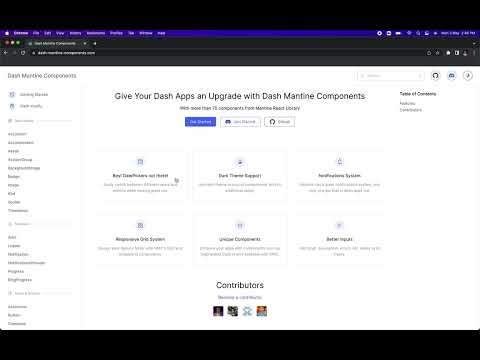Viewport: 480px width, 360px height.
Task: Open the NotificationsProvider sidebar link
Action: coord(26,263)
